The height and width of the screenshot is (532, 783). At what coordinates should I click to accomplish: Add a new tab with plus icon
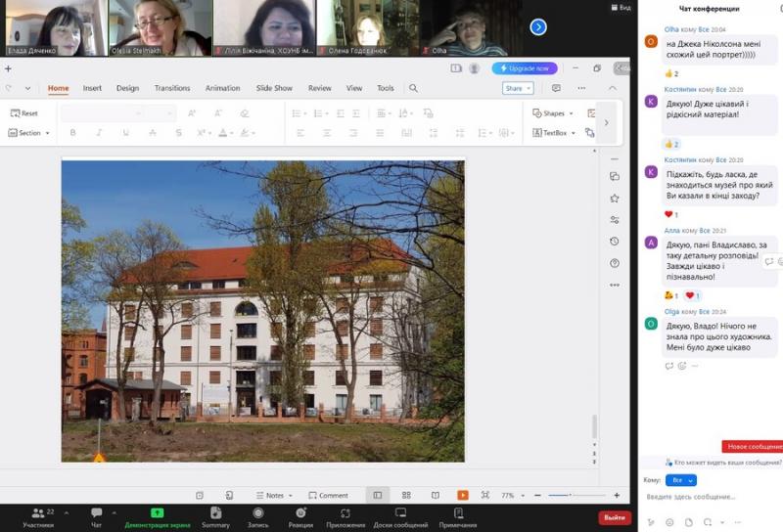pos(8,68)
